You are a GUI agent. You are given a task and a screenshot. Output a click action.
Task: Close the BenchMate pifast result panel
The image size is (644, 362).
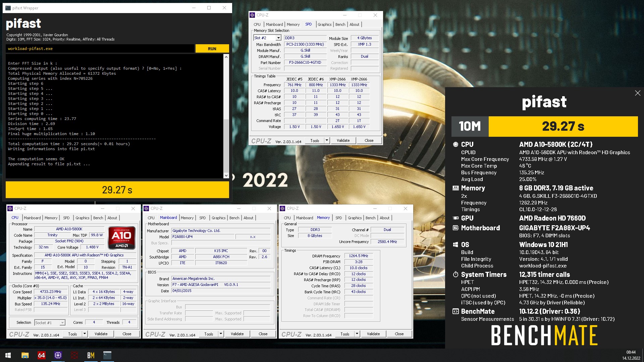pos(638,93)
